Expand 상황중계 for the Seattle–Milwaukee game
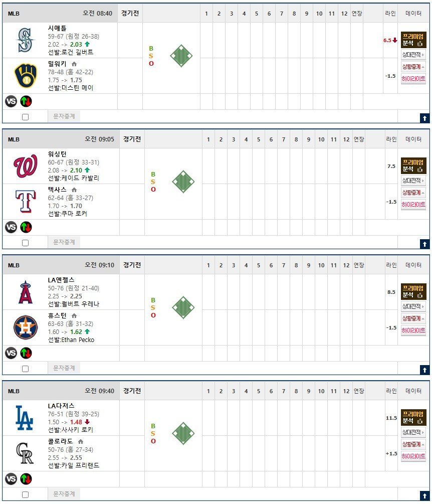Viewport: 432px width, 504px height. coord(413,67)
